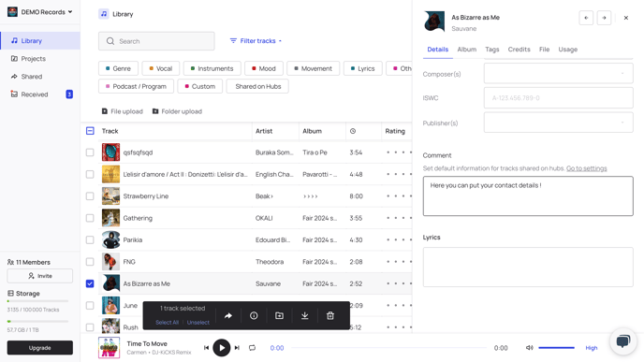Open the Movement filter
The image size is (644, 362).
coord(313,68)
